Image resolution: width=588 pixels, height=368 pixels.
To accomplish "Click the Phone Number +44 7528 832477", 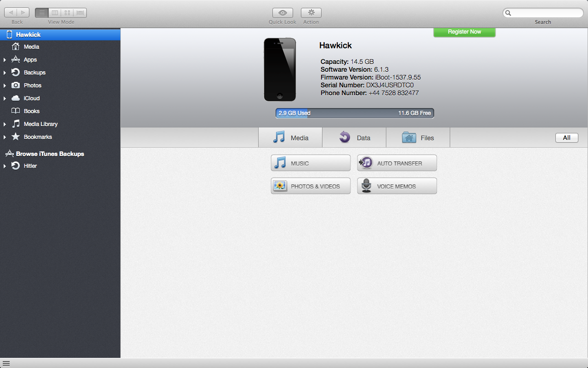I will pos(370,93).
